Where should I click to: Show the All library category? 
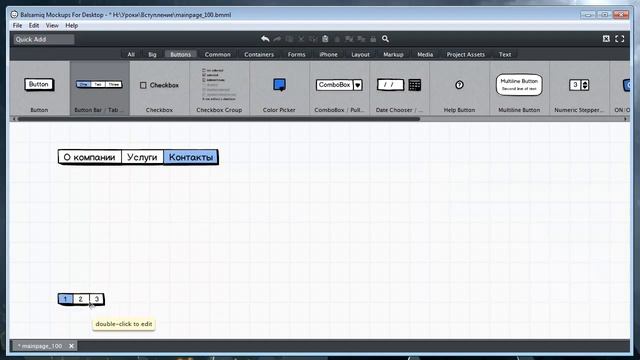131,54
